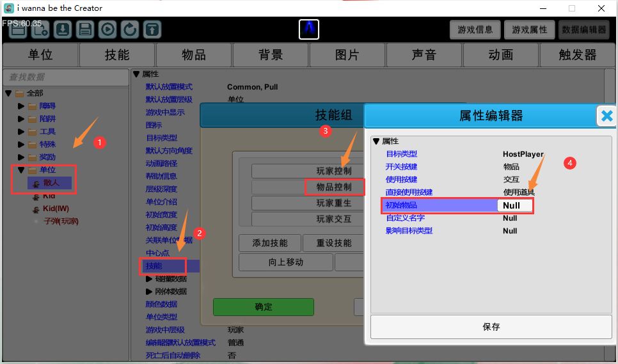Click the 颜色数据 property

[161, 304]
